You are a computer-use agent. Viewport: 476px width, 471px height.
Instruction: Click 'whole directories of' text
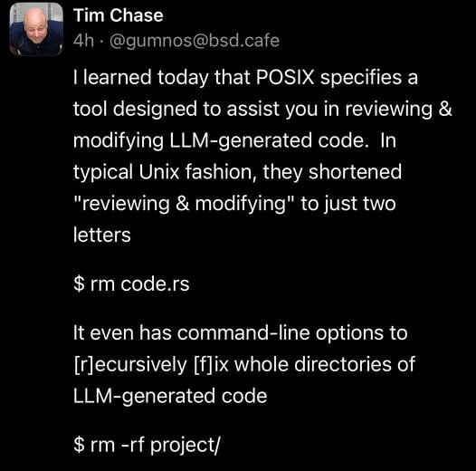pyautogui.click(x=325, y=364)
